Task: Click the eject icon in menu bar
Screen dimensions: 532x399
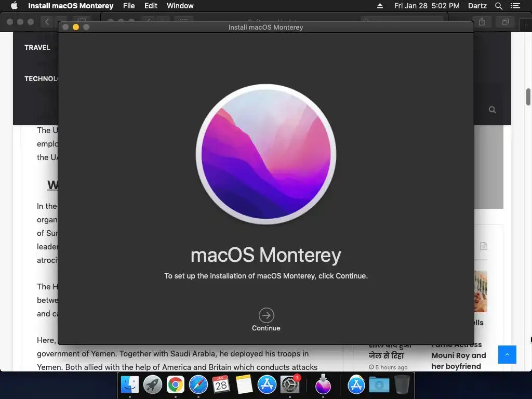Action: click(380, 6)
